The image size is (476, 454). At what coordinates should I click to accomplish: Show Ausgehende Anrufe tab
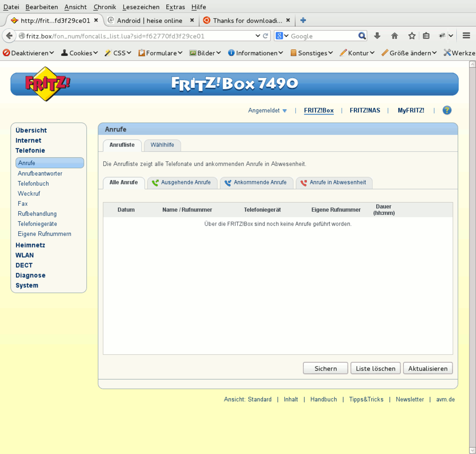(182, 183)
